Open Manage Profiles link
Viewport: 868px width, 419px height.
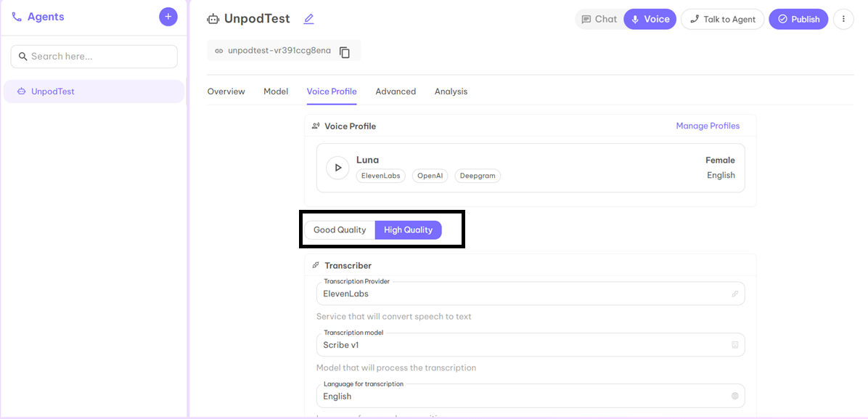point(708,126)
